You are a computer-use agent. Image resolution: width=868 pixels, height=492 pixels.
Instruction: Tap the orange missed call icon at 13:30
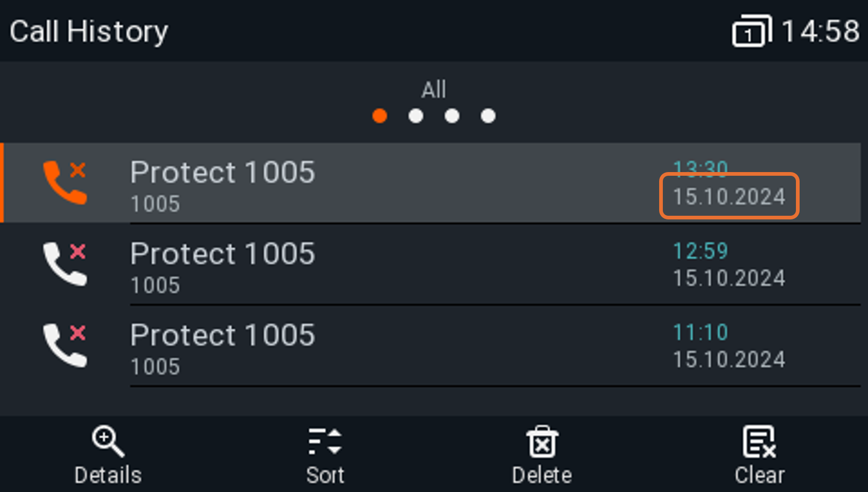pyautogui.click(x=65, y=182)
